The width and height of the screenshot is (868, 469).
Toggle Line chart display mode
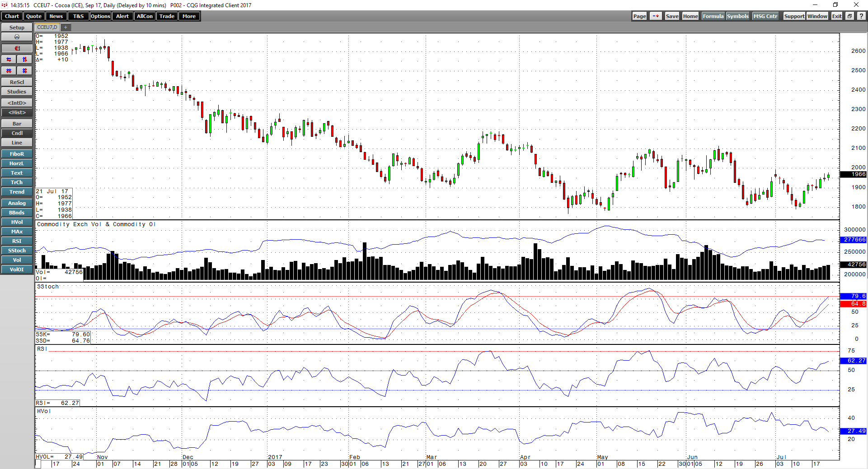[17, 142]
